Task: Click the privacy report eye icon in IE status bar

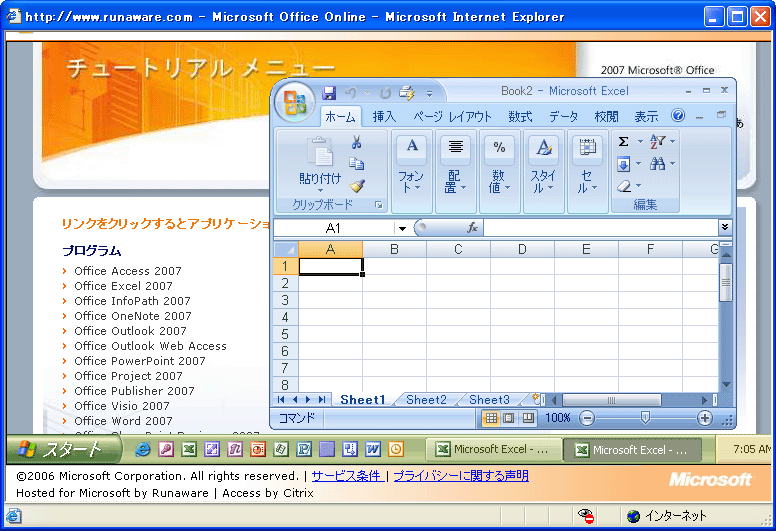Action: tap(586, 515)
